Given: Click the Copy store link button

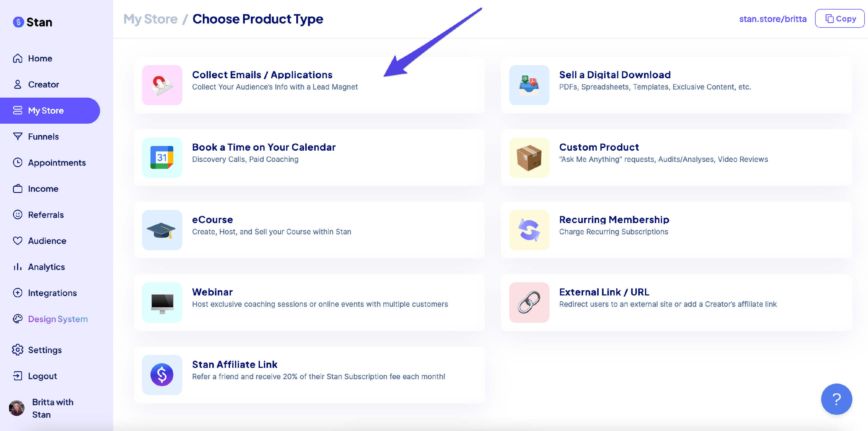Looking at the screenshot, I should 839,19.
